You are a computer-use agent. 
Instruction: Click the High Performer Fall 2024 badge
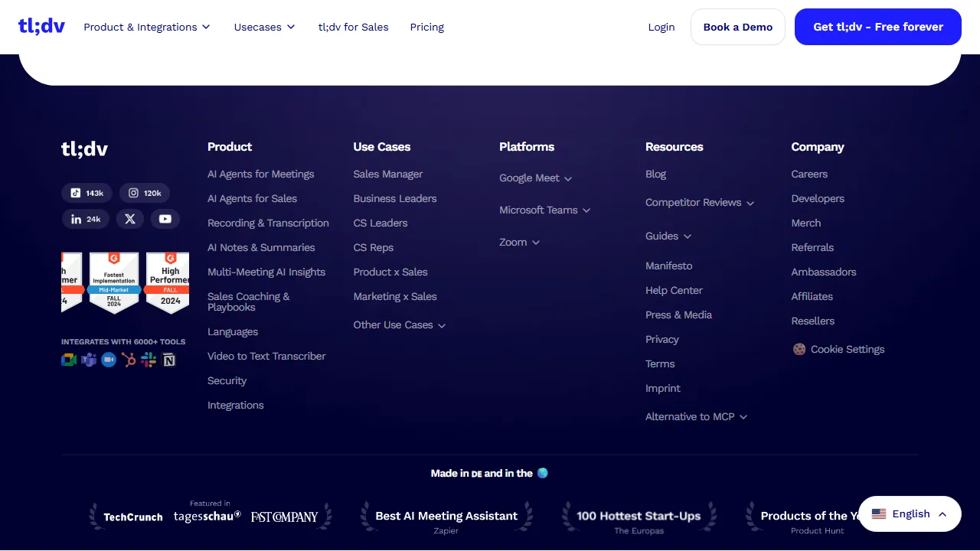point(168,283)
